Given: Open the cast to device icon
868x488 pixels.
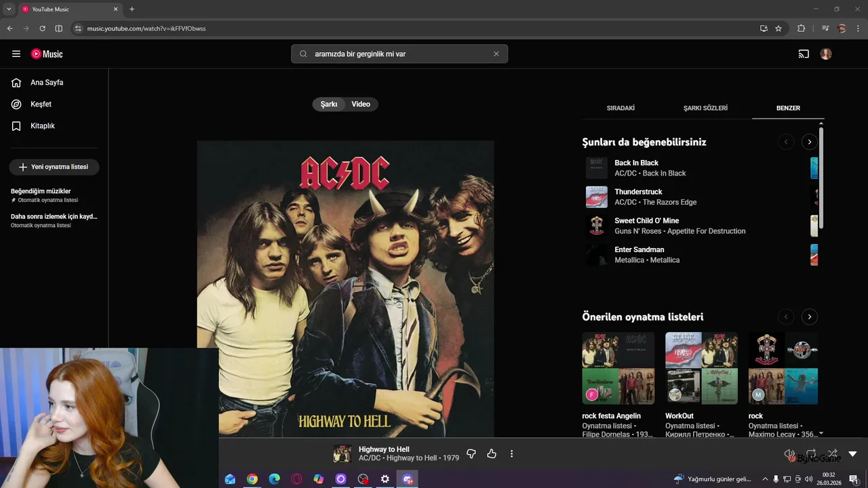Looking at the screenshot, I should pyautogui.click(x=804, y=54).
